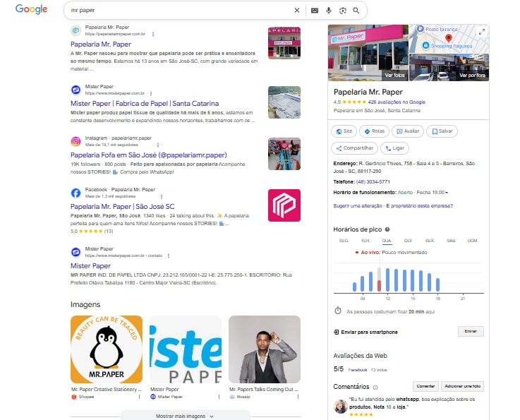Open Papelaria Mr. Paper São José SC link
520x420 pixels.
122,206
